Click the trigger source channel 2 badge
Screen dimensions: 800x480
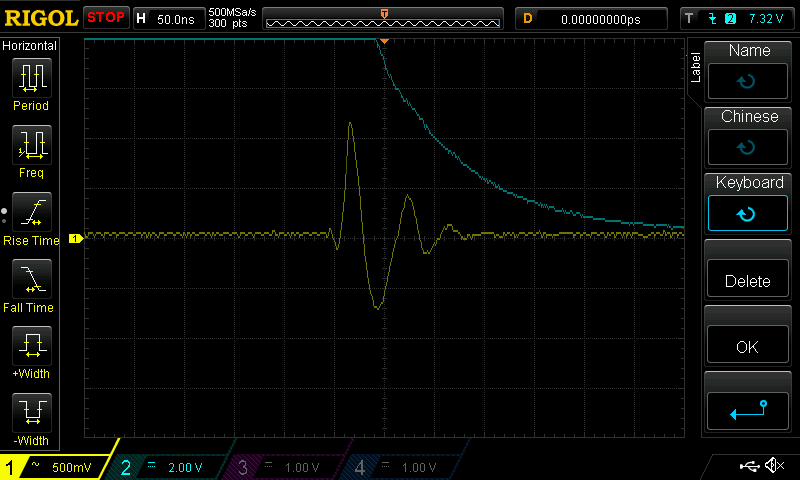pos(730,19)
